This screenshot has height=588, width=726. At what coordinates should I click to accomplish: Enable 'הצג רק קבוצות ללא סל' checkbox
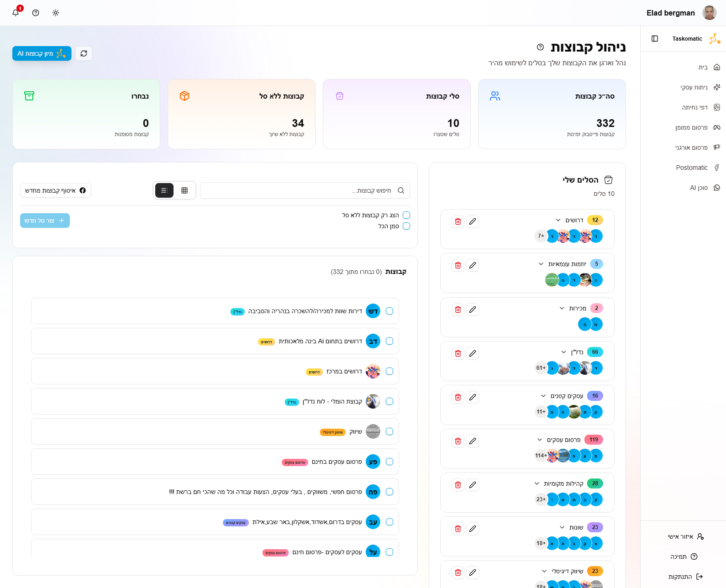(406, 215)
